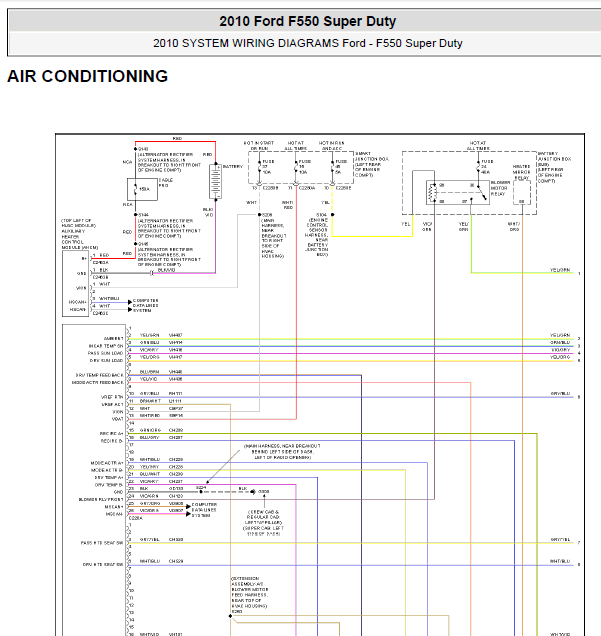Click the BLOWER MOTOR RELAY box
601x636 pixels.
(457, 192)
